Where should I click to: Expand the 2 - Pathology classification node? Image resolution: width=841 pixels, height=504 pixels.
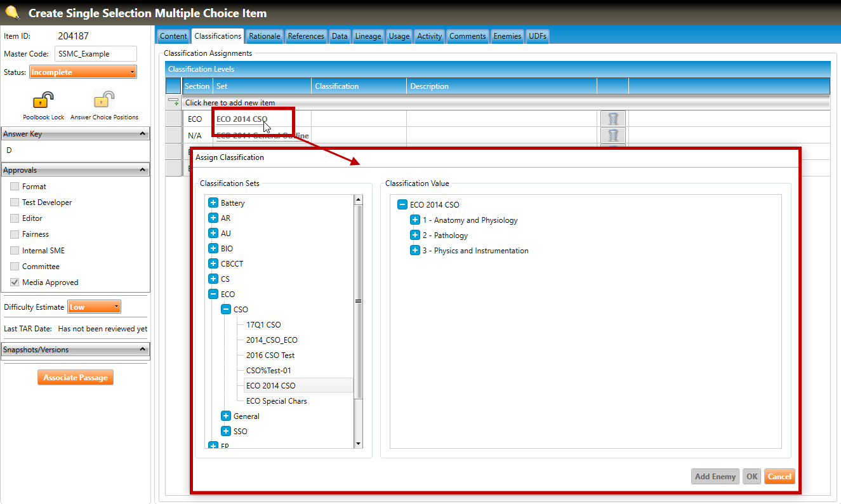[415, 235]
